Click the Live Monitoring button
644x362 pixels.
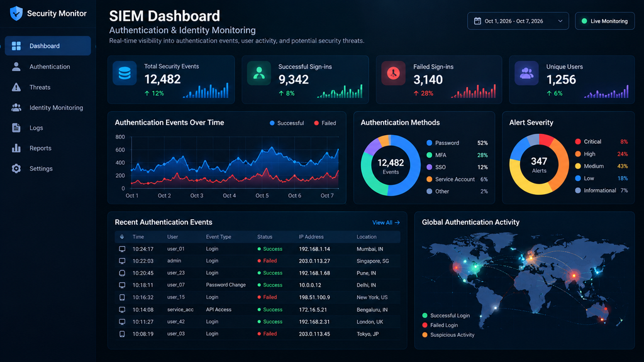point(604,21)
